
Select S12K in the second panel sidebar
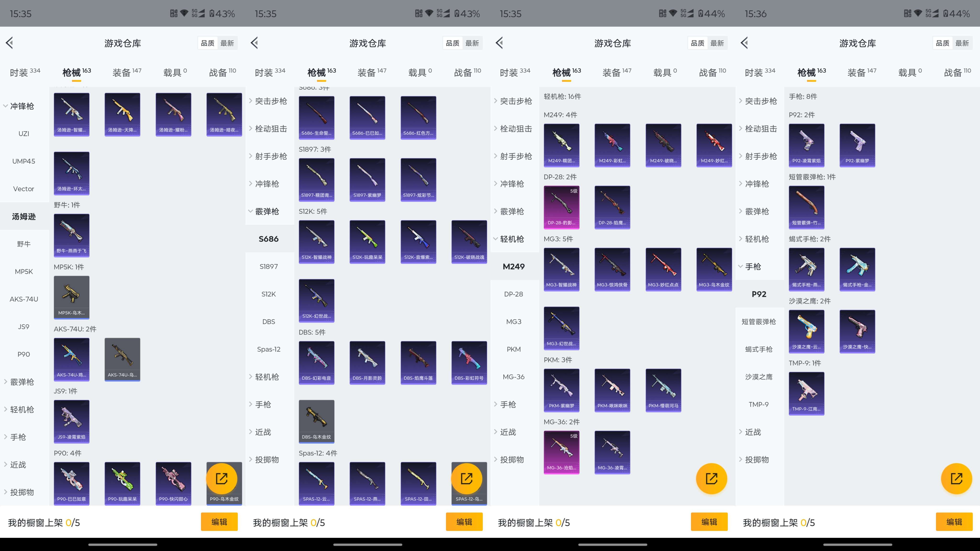coord(269,294)
